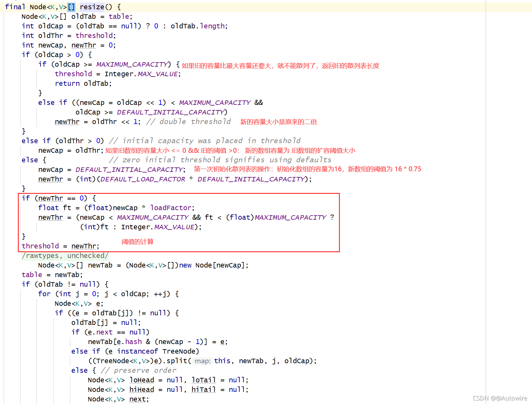Click '(float)MAXIMUM_CAPACITY' in the ternary expression
The image size is (532, 404).
pos(276,217)
